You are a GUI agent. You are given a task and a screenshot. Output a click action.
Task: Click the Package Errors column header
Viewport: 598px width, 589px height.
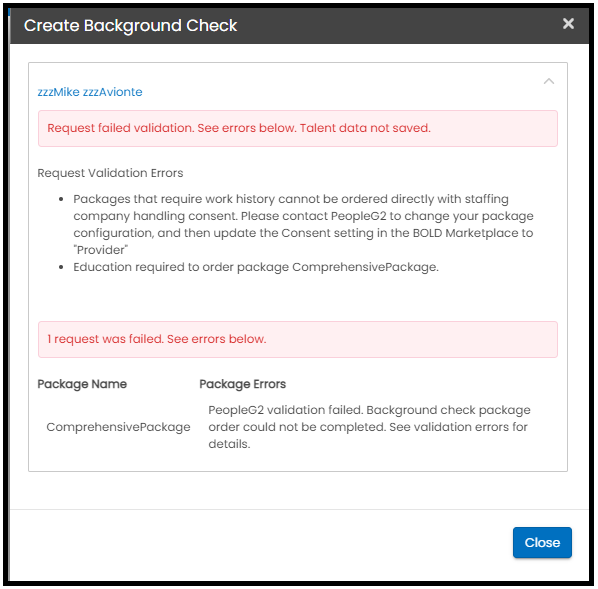coord(243,384)
